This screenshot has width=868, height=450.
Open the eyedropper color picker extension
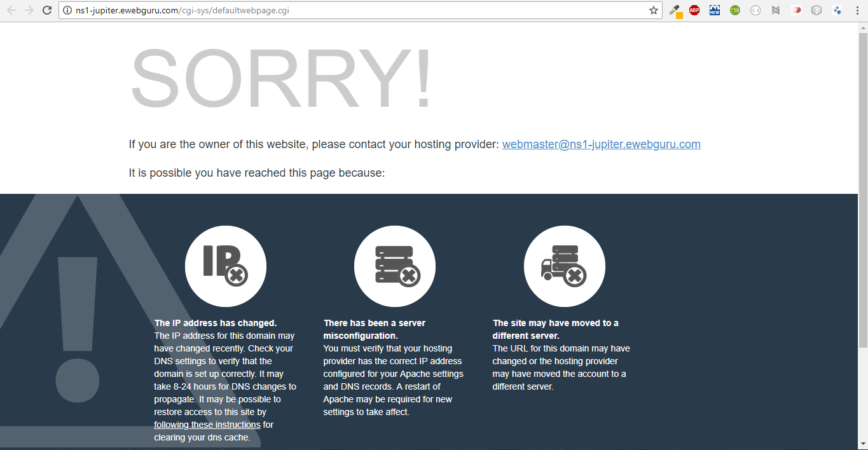(x=676, y=11)
